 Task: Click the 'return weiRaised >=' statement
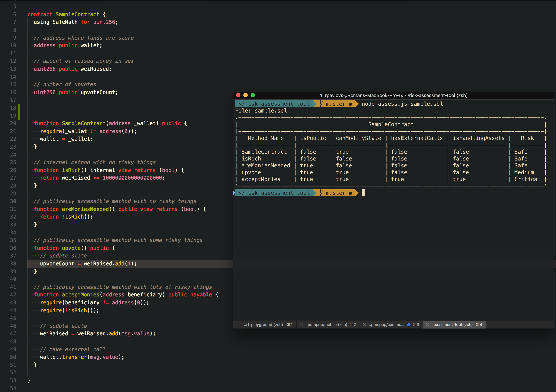coord(102,178)
